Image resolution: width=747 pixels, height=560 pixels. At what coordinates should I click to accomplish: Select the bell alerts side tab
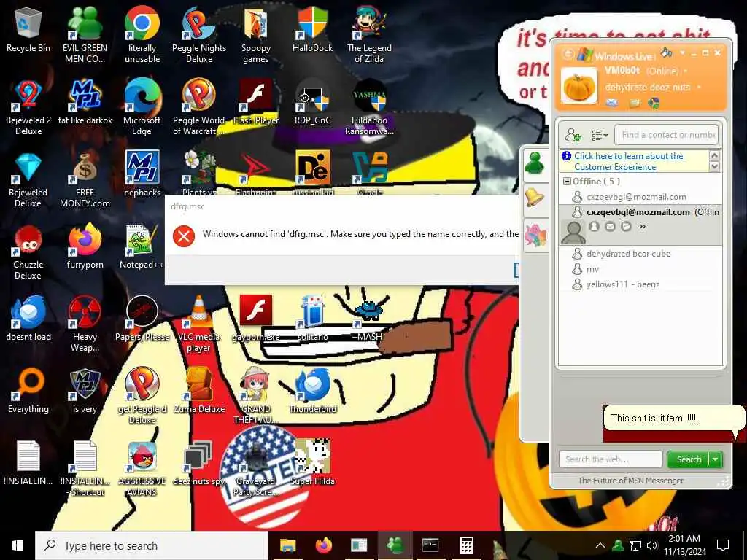tap(535, 198)
